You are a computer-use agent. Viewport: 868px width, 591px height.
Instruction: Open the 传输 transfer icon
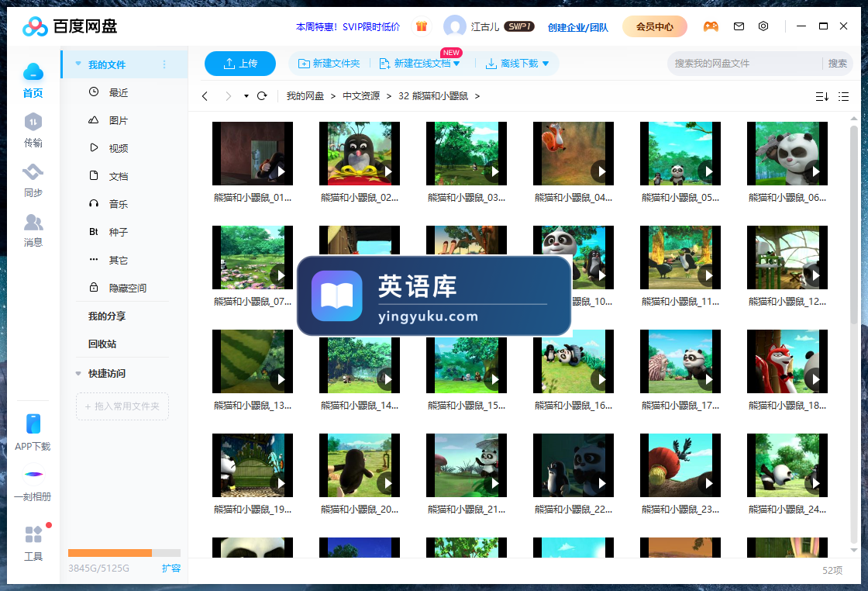tap(33, 122)
